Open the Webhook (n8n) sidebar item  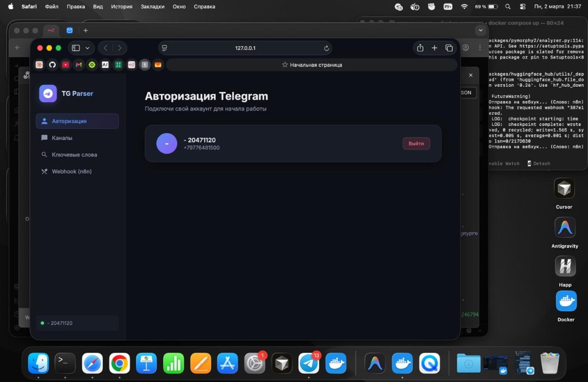78,172
